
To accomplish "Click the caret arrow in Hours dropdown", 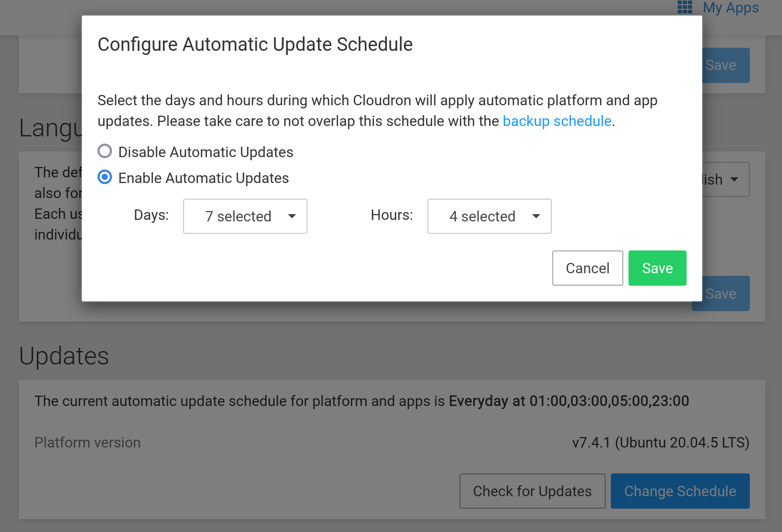I will point(536,216).
